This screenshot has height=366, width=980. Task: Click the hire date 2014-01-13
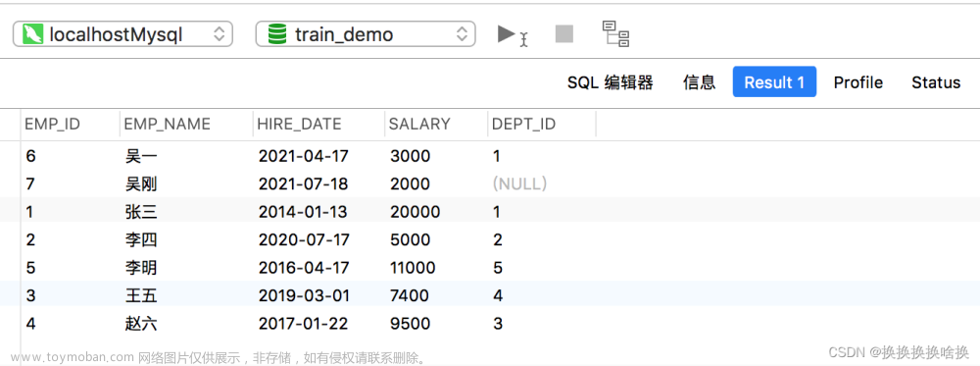coord(303,212)
